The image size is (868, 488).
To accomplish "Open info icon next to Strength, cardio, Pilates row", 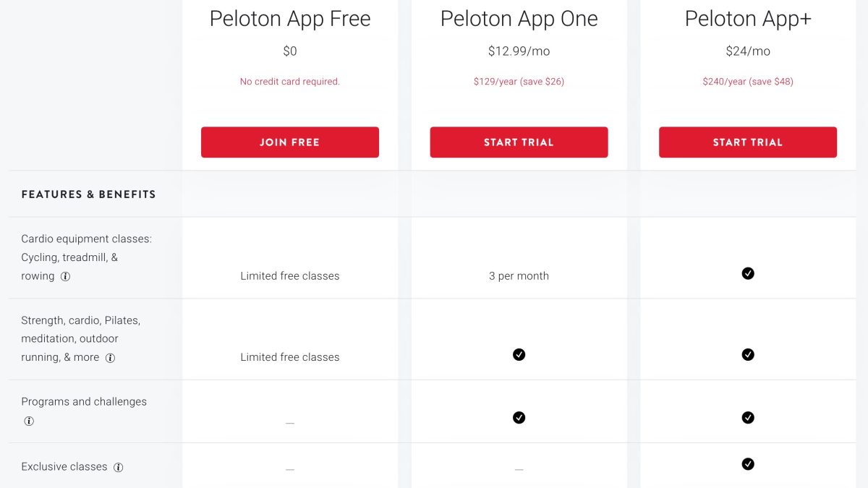I will 110,357.
